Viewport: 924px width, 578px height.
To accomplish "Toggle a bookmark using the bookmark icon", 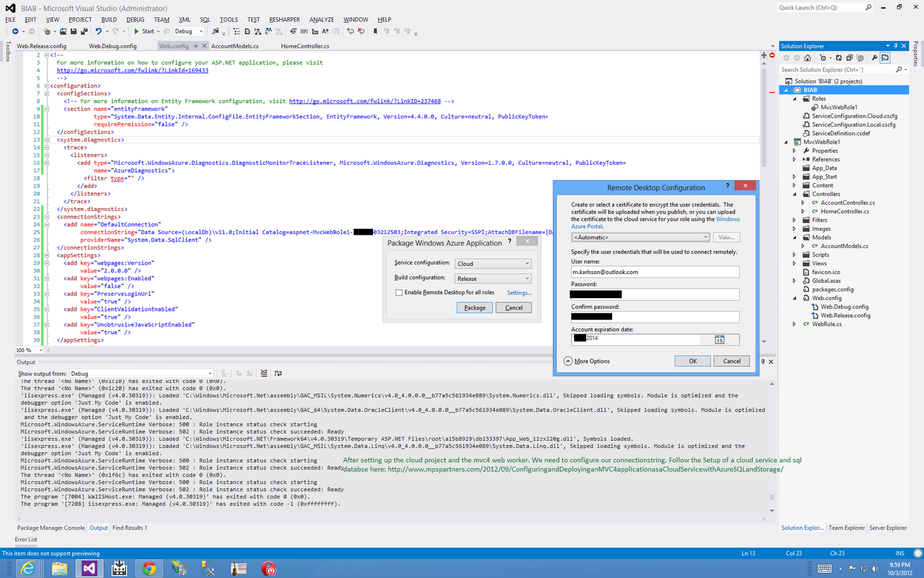I will click(x=375, y=31).
